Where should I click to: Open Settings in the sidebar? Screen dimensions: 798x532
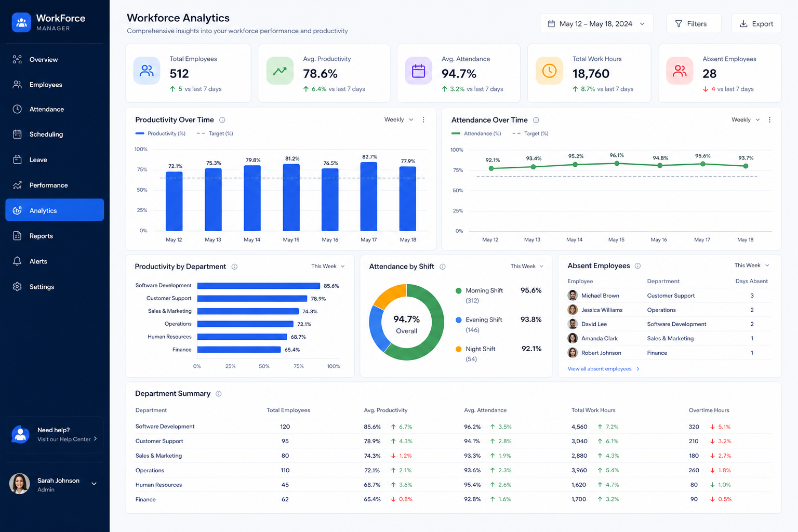click(55, 287)
